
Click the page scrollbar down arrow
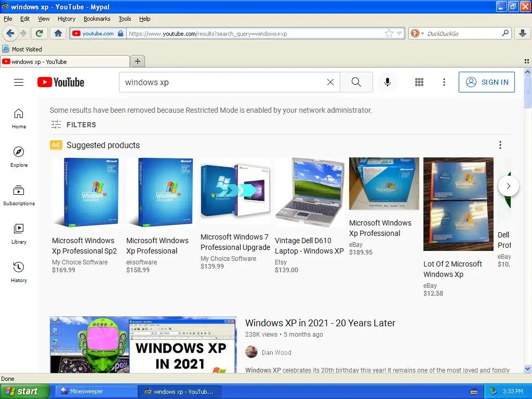[527, 369]
